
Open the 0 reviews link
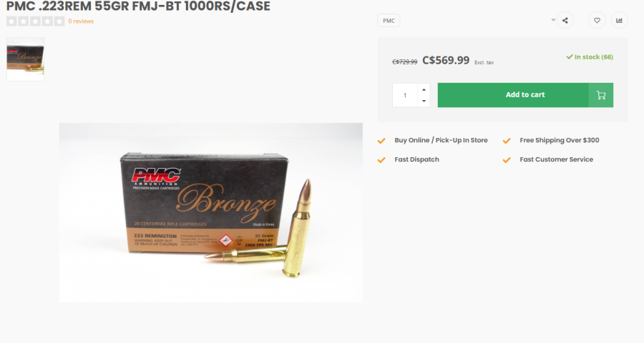coord(81,21)
